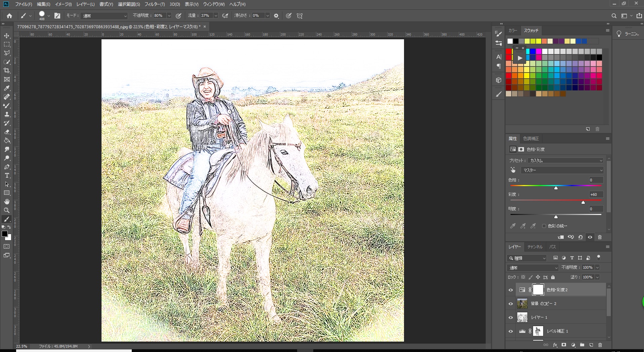Switch to the 色調補正 tab
This screenshot has width=644, height=352.
pyautogui.click(x=531, y=139)
